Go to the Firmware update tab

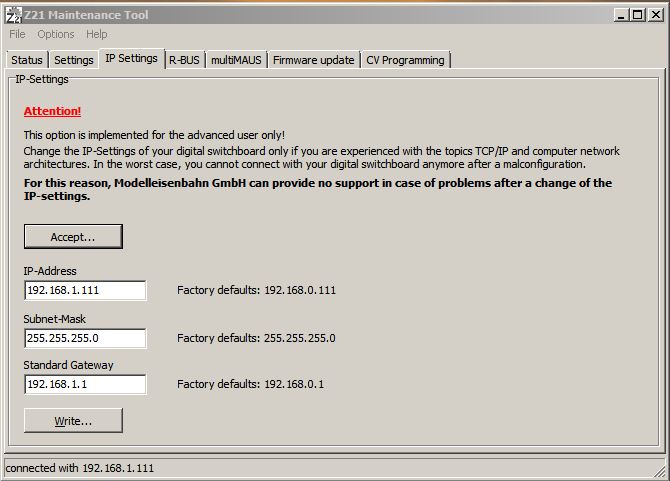[x=314, y=60]
